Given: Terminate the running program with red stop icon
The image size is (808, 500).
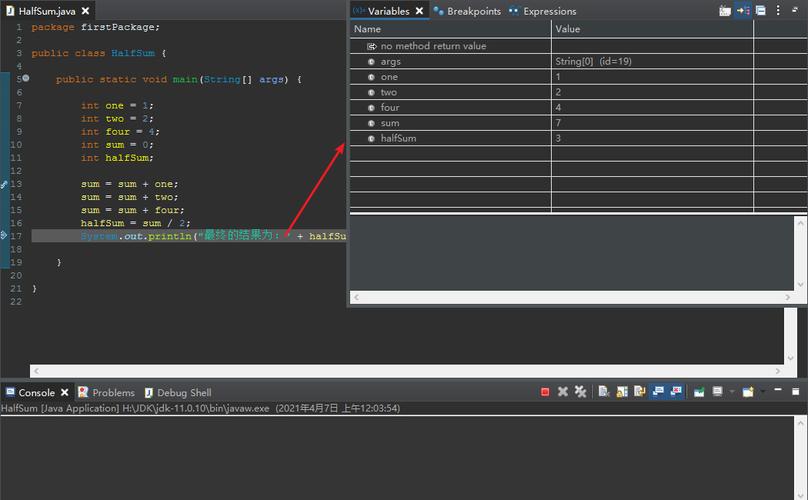Looking at the screenshot, I should click(x=545, y=392).
